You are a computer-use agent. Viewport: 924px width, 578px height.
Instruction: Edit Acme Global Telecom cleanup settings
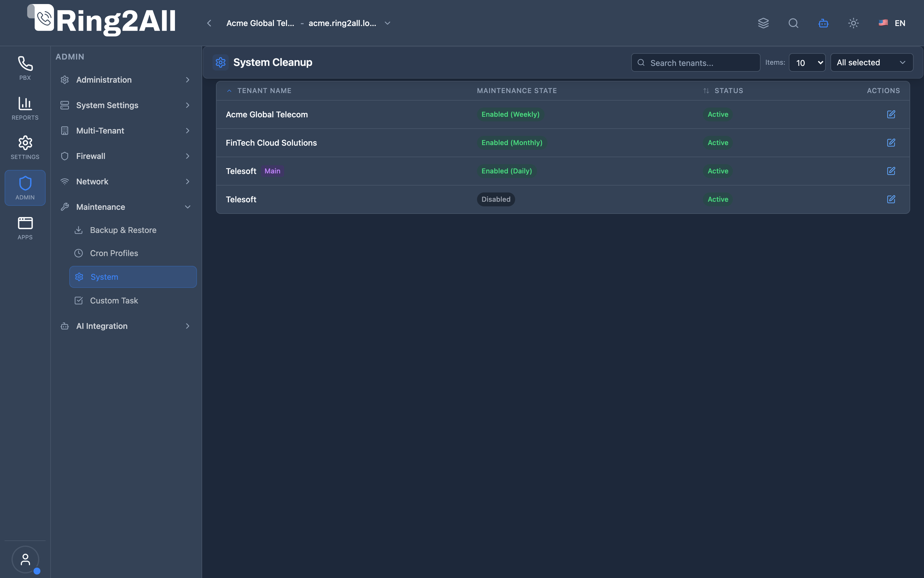pyautogui.click(x=891, y=114)
